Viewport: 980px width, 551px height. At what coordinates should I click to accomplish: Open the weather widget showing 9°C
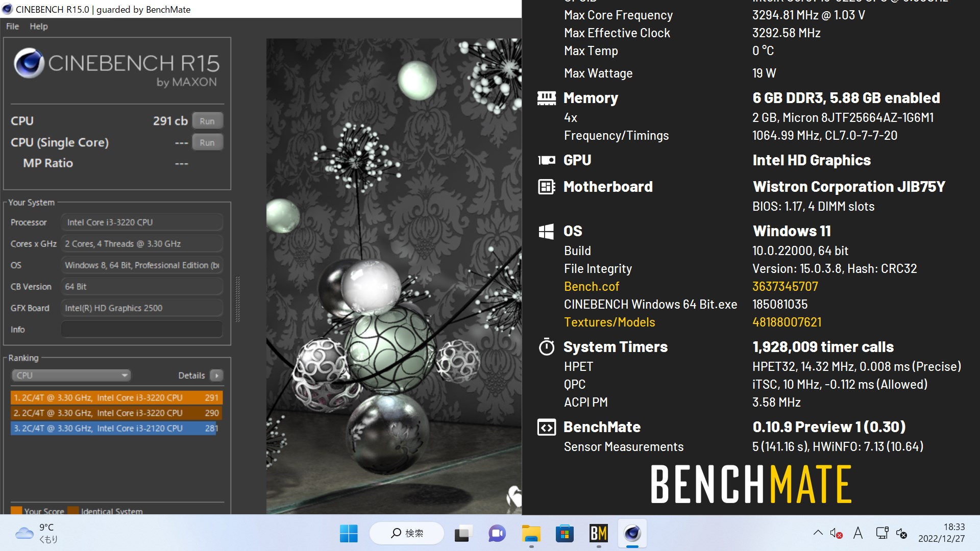[37, 534]
